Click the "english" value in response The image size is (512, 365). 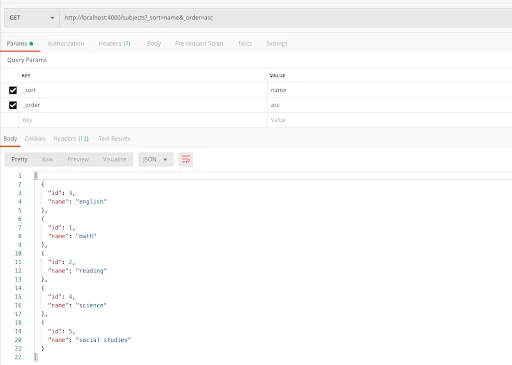click(91, 202)
